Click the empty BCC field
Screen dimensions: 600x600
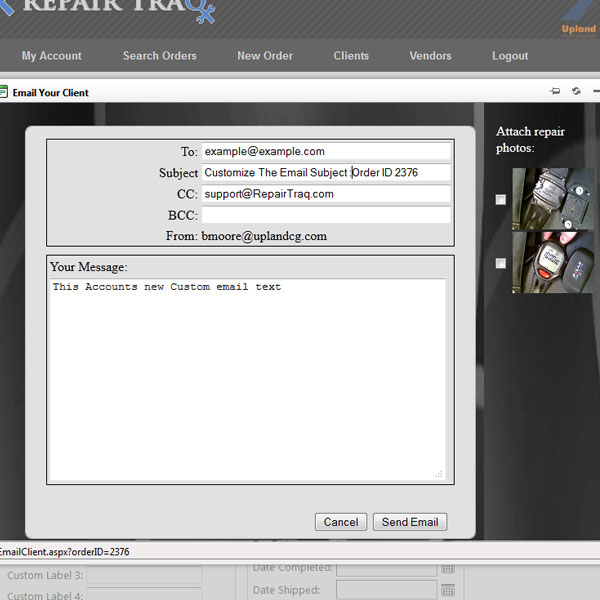(326, 215)
